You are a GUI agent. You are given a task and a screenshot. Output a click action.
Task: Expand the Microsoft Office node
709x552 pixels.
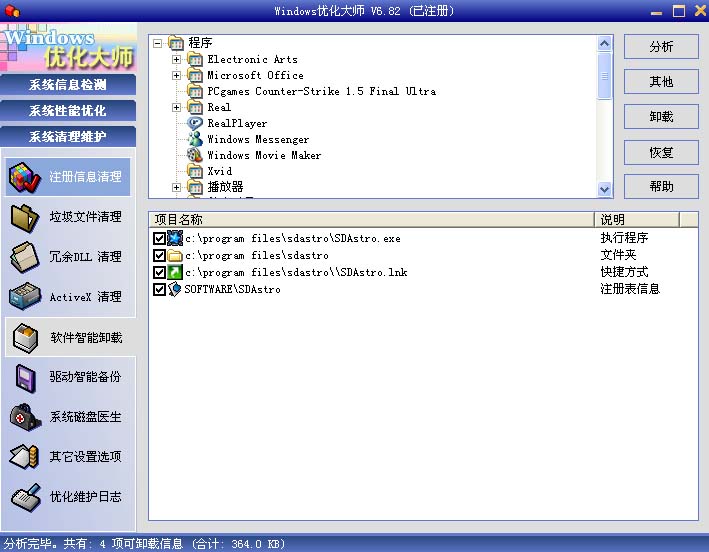(x=177, y=75)
